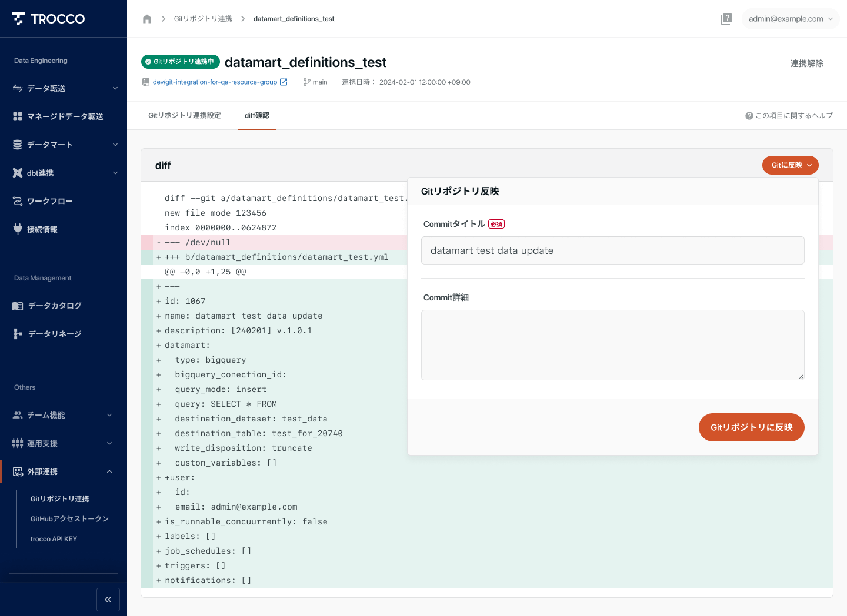Toggle the Gitに反映 dropdown button

click(x=790, y=165)
